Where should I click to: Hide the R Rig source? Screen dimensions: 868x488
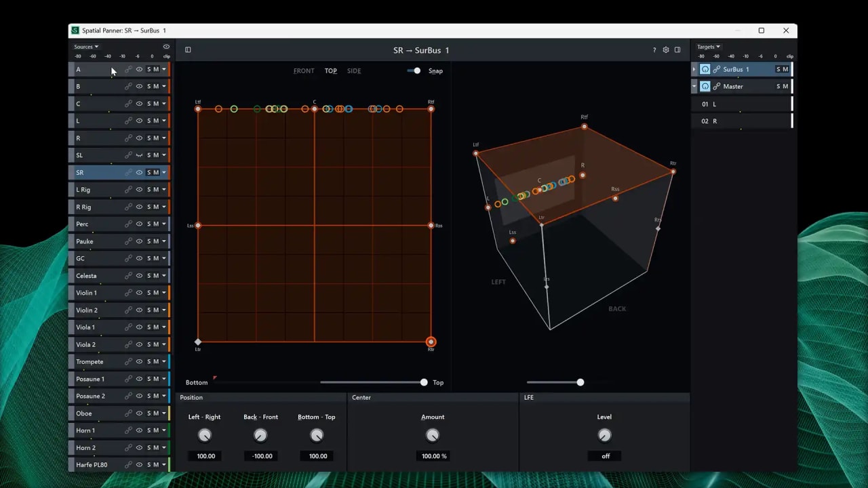click(139, 207)
